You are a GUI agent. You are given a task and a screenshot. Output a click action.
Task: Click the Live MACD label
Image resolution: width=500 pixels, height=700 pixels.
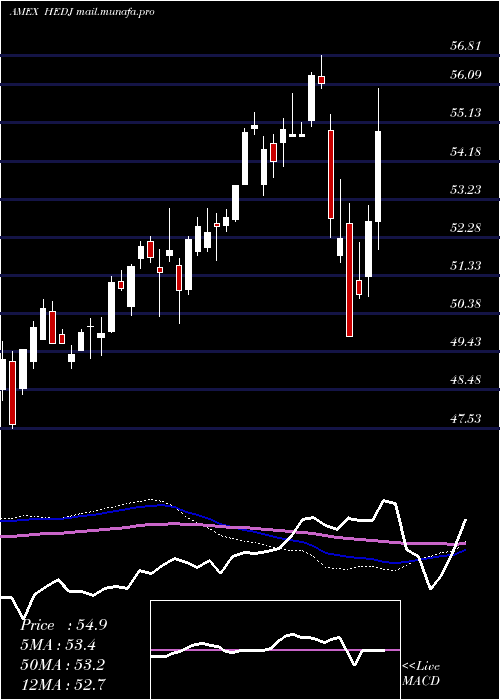pyautogui.click(x=421, y=674)
